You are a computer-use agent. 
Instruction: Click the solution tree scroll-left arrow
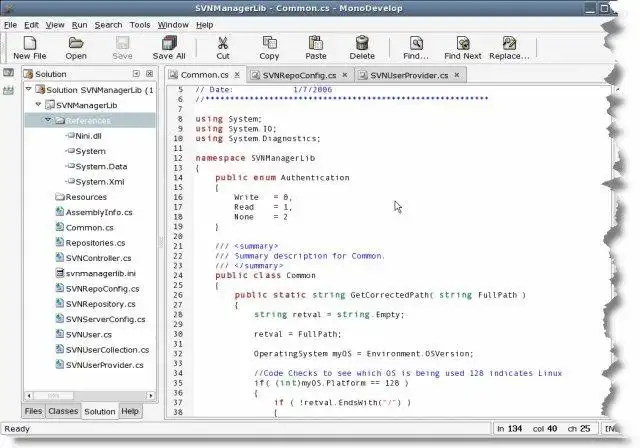[x=29, y=395]
